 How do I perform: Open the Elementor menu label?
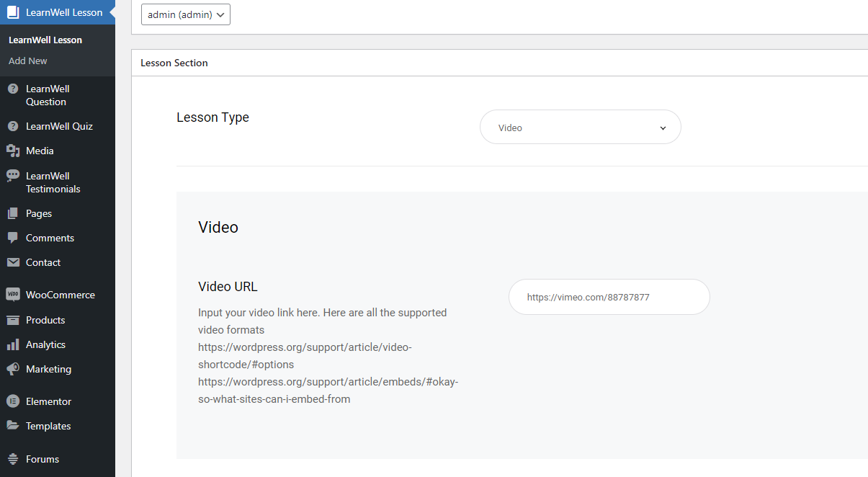pyautogui.click(x=48, y=401)
